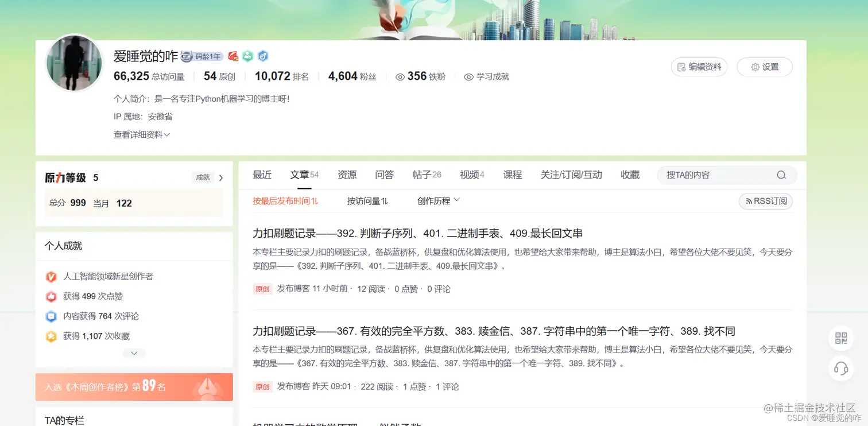Click the search magnifier icon

pos(781,175)
